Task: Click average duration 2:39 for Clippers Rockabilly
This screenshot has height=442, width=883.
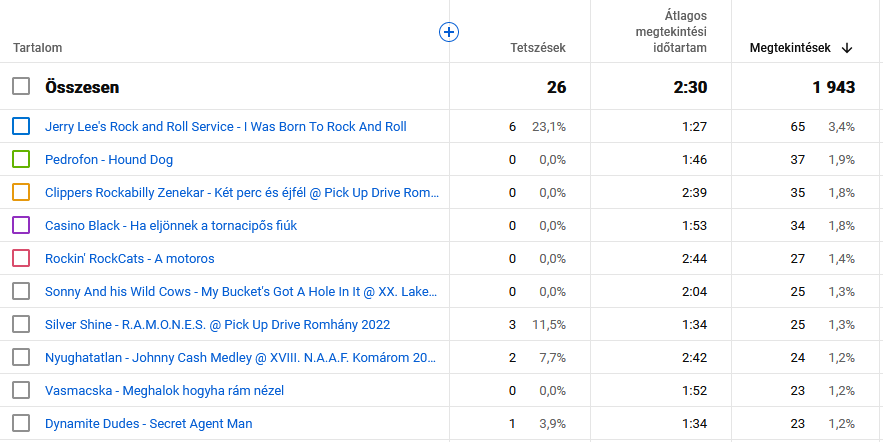Action: click(x=694, y=193)
